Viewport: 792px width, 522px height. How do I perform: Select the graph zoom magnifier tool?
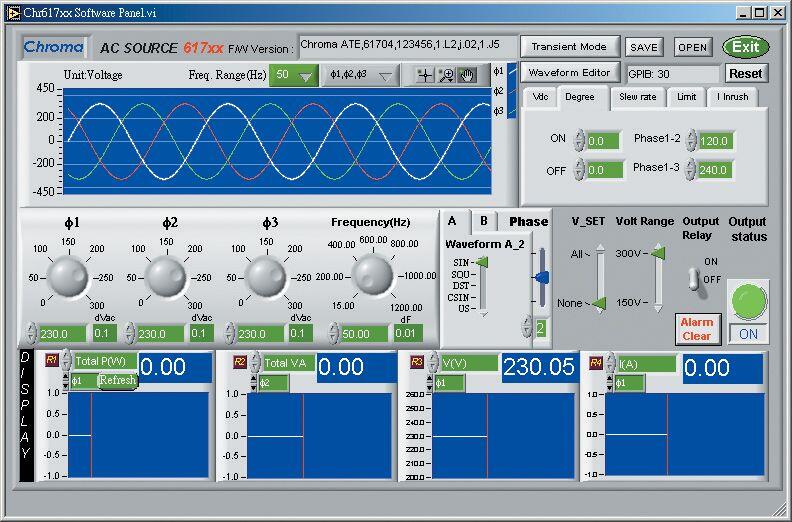click(x=446, y=76)
